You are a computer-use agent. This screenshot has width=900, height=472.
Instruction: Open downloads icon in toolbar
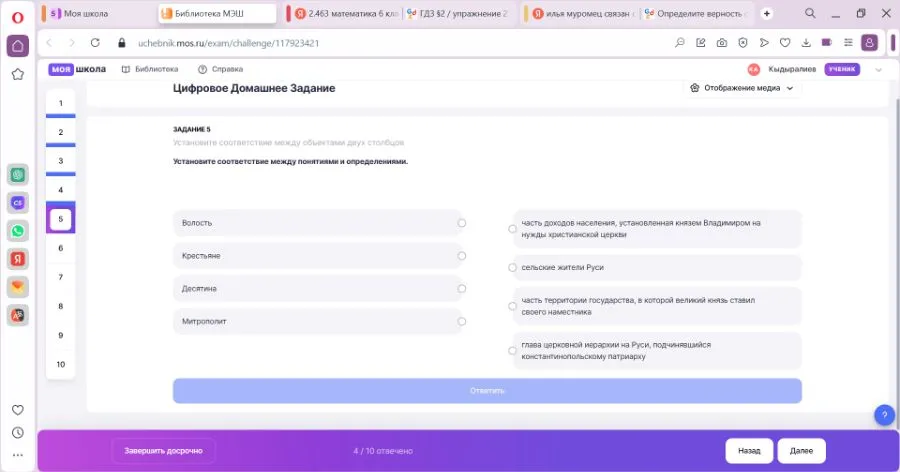[x=806, y=42]
